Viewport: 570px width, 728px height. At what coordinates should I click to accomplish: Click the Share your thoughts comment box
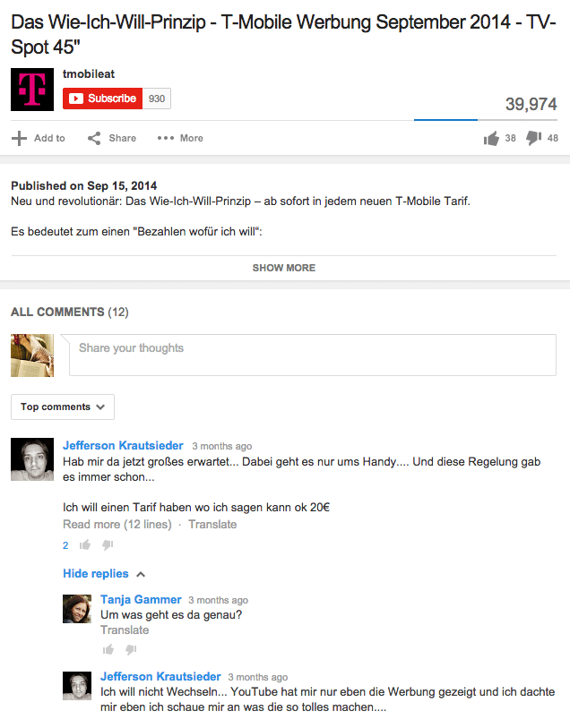click(x=313, y=355)
